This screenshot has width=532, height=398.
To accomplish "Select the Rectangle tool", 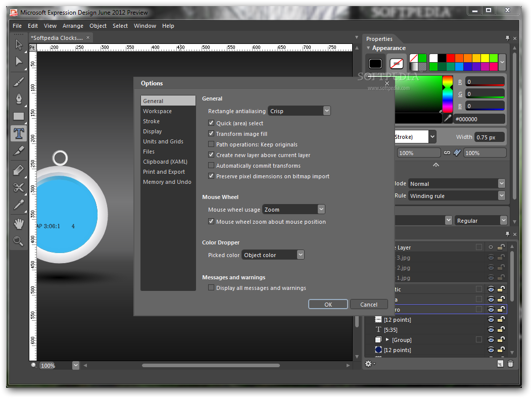I will point(19,116).
